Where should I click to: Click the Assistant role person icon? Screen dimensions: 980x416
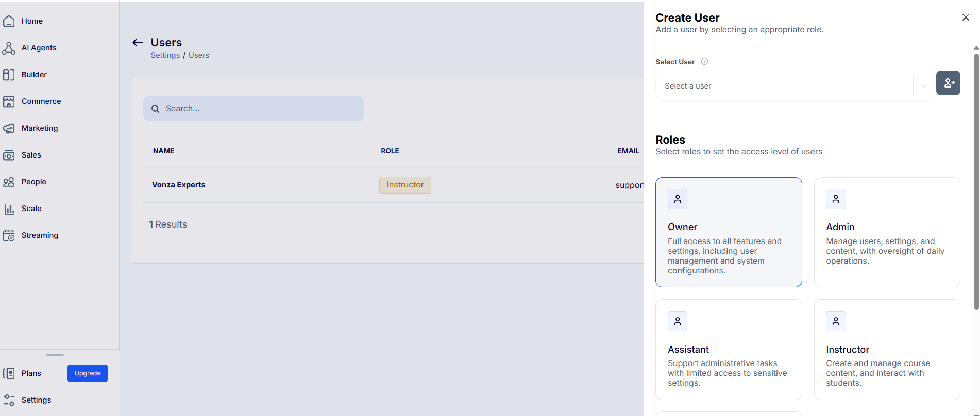(678, 321)
